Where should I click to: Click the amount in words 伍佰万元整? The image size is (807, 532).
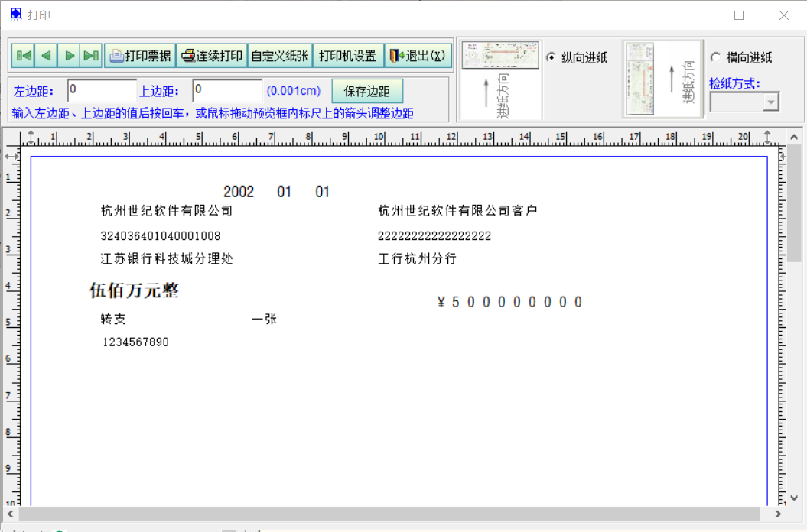pos(134,290)
